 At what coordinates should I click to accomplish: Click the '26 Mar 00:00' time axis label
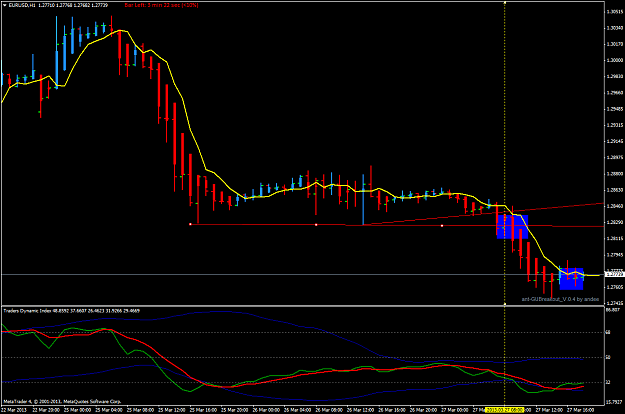pos(266,410)
